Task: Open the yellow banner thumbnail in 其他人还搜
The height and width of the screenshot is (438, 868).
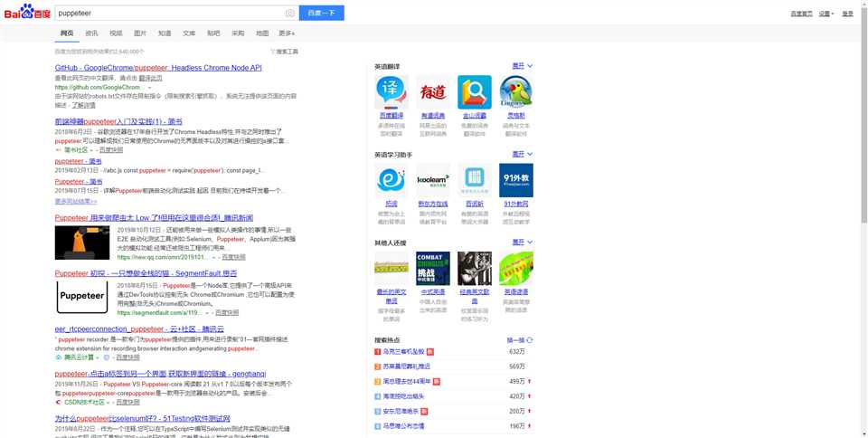Action: 392,269
